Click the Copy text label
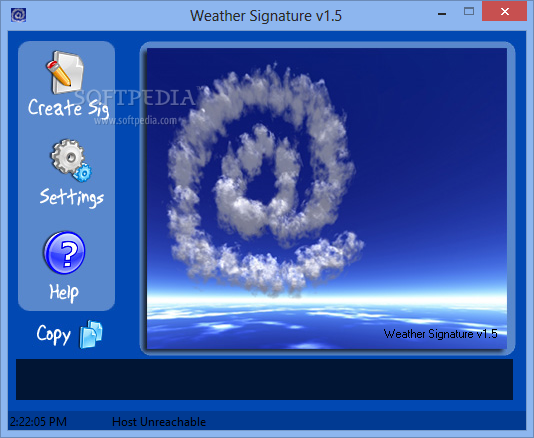 (x=53, y=334)
